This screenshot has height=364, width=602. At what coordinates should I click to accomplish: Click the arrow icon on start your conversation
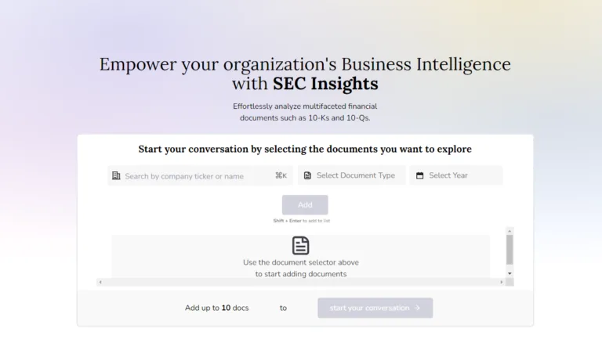click(418, 308)
